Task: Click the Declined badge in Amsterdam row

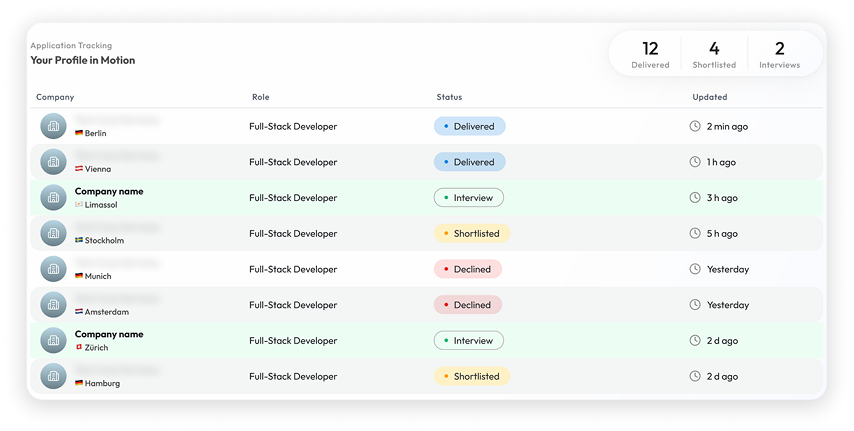Action: click(x=467, y=305)
